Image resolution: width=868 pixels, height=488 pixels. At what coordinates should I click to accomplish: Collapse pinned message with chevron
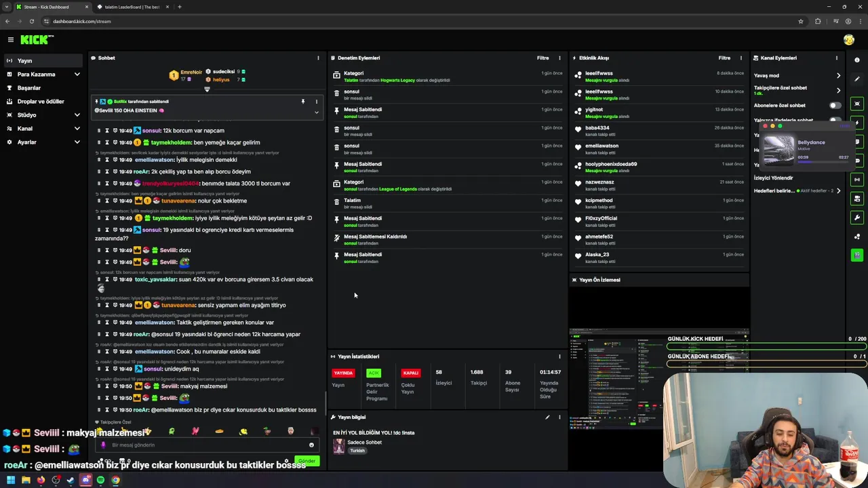tap(316, 112)
